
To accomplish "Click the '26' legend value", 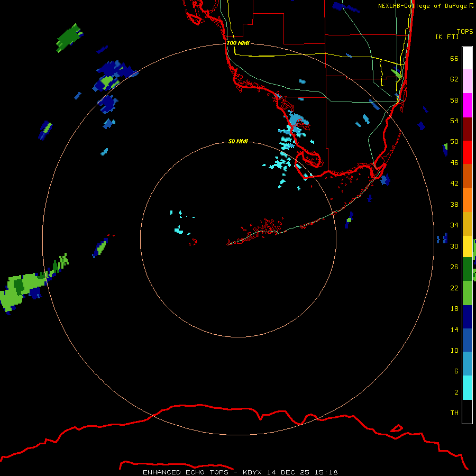I will [454, 267].
